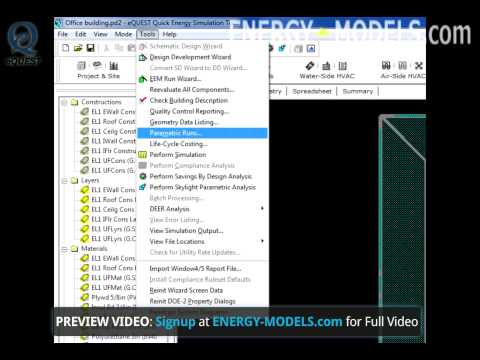Select EL1 Roof Const under Constructions
The image size is (480, 360).
coord(113,121)
